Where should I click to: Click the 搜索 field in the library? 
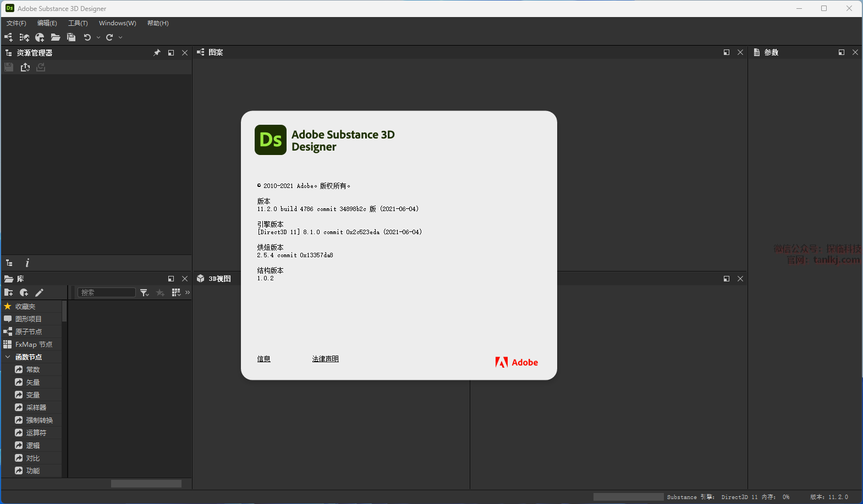(107, 292)
